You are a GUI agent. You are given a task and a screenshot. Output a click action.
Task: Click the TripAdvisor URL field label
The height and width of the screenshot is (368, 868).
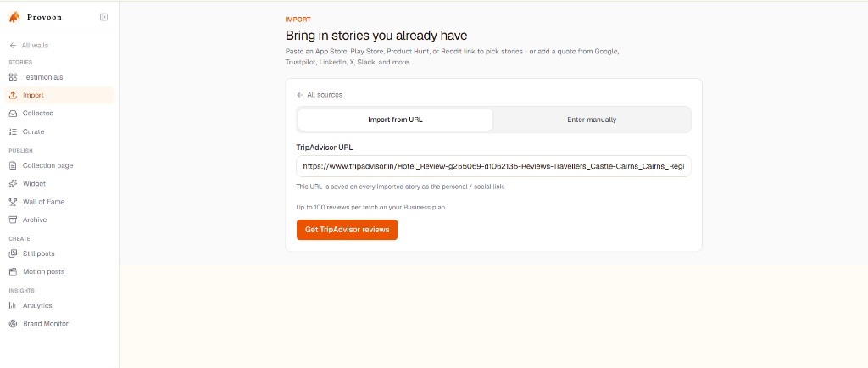(325, 148)
